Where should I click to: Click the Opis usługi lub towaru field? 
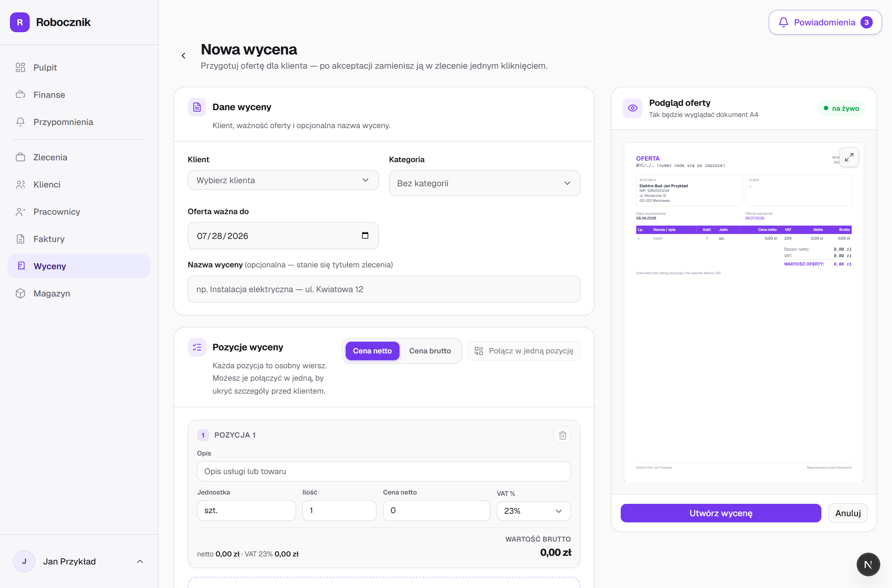[383, 471]
